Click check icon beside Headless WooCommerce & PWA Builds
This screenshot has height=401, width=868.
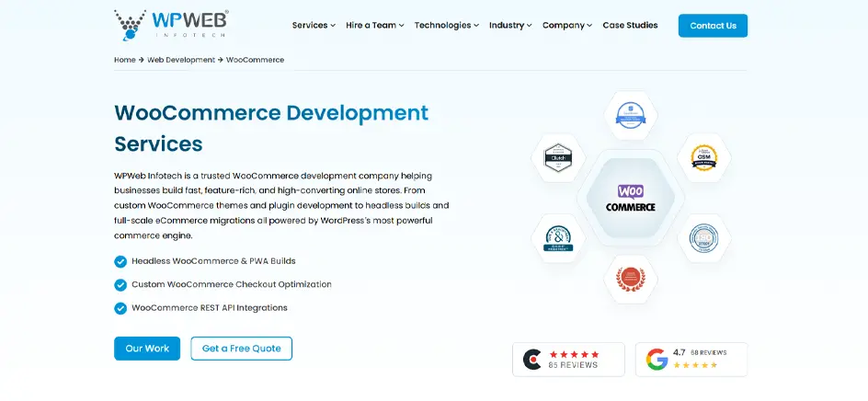[x=120, y=261]
